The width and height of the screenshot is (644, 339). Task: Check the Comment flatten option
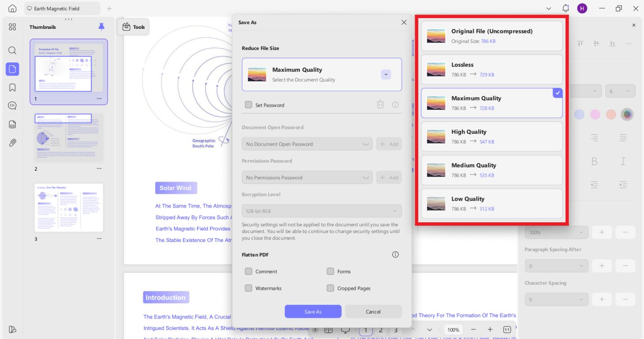pos(249,271)
